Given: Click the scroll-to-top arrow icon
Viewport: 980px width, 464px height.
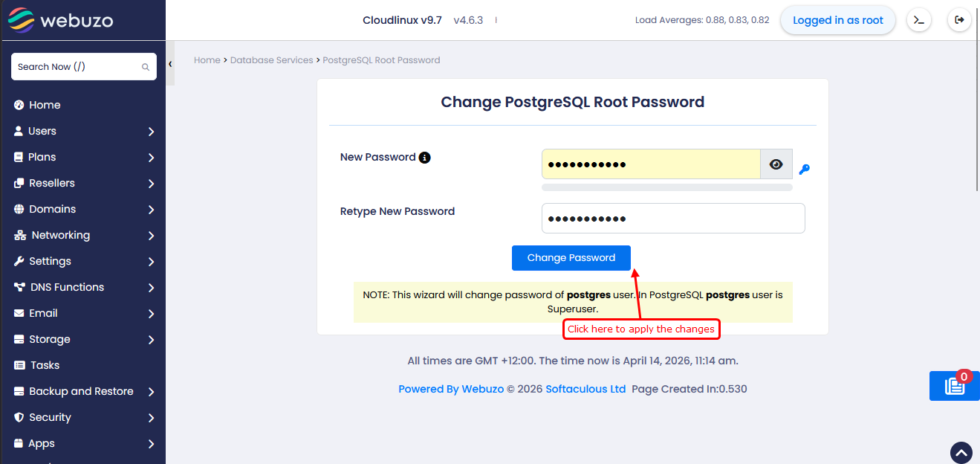Looking at the screenshot, I should [961, 452].
